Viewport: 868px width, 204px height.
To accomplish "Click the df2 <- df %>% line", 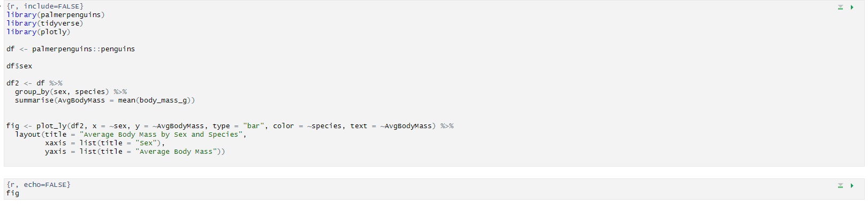I will pos(34,83).
